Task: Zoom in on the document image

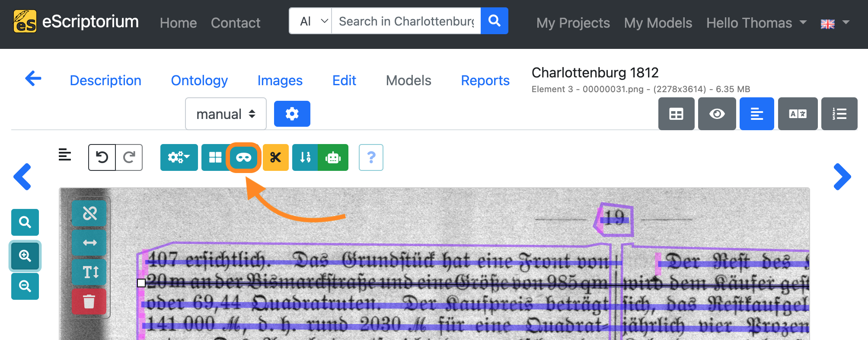Action: tap(25, 256)
